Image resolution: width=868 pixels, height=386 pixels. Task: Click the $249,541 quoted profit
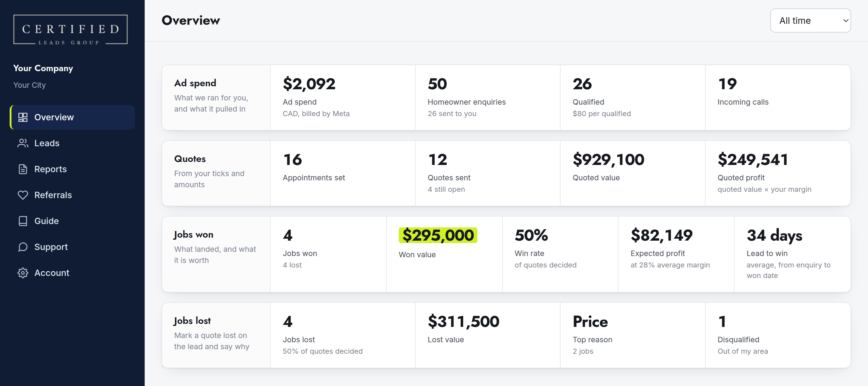pyautogui.click(x=753, y=160)
